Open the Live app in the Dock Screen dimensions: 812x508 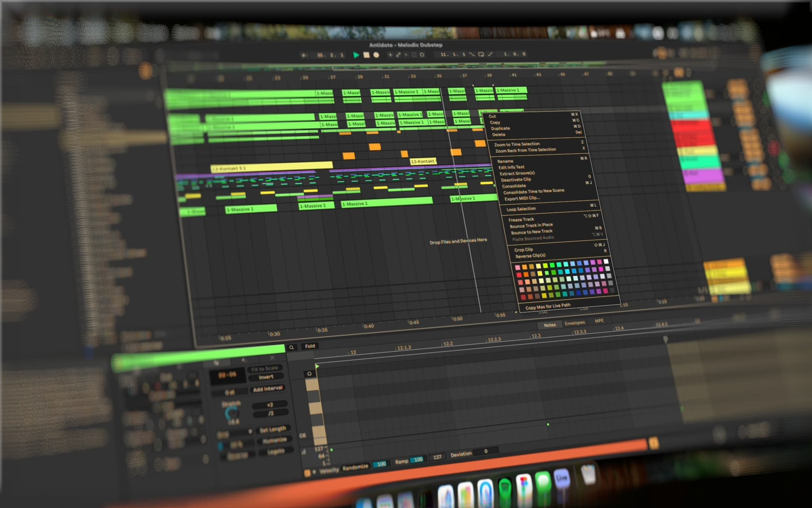[562, 479]
